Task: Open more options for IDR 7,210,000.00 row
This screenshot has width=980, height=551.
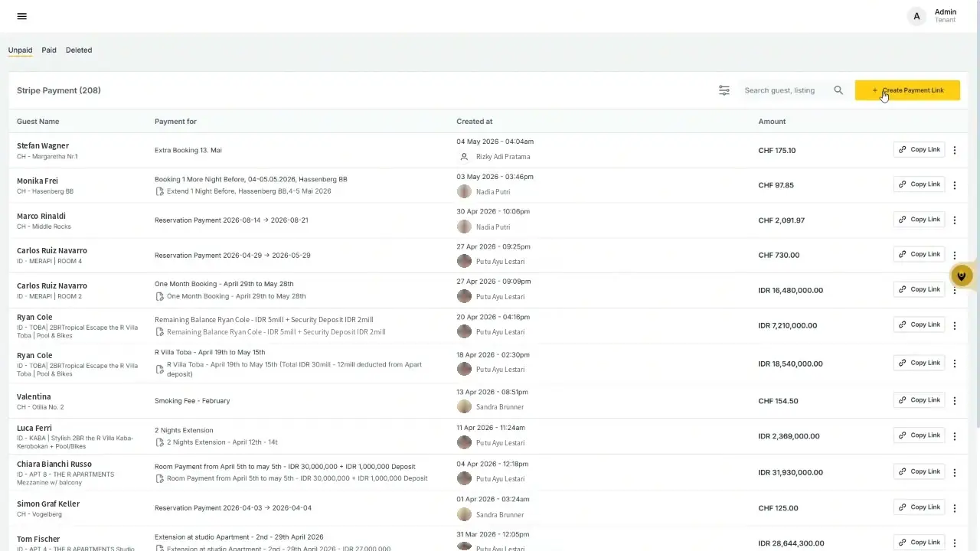Action: (954, 325)
